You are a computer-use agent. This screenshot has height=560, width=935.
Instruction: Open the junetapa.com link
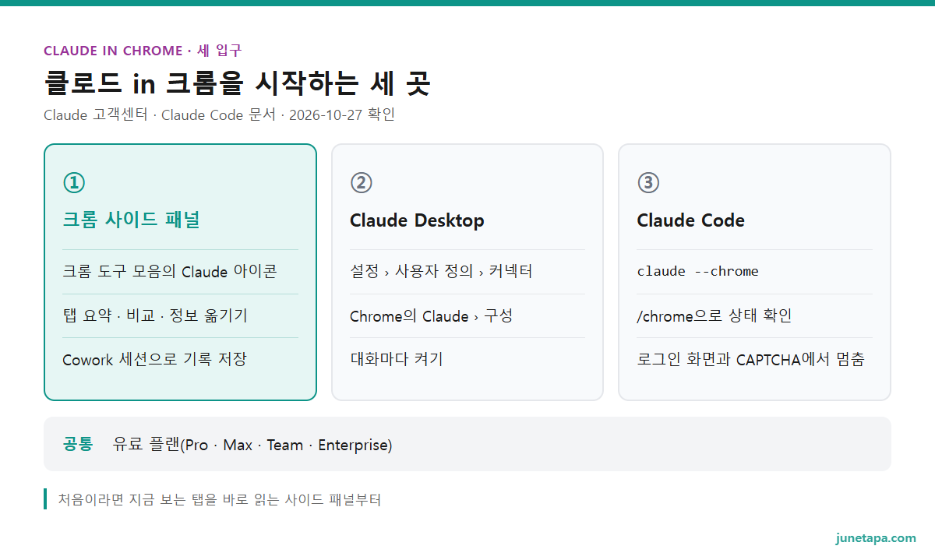pos(876,538)
